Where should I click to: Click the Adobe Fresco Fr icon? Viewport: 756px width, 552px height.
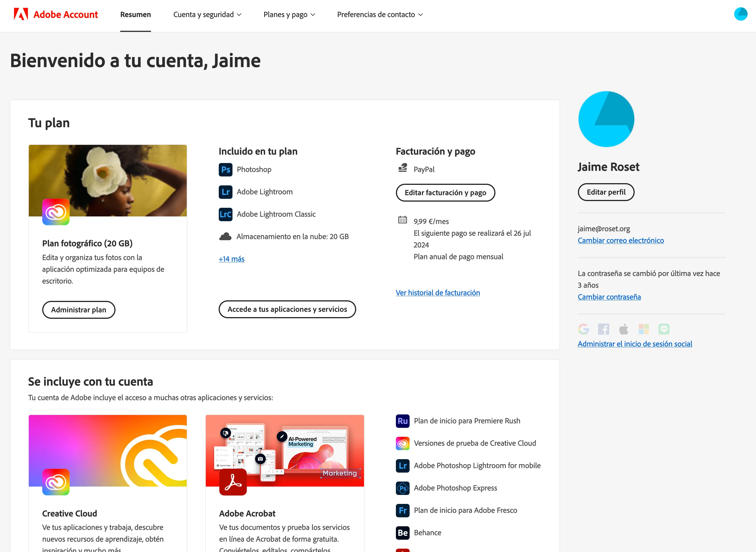pos(403,511)
